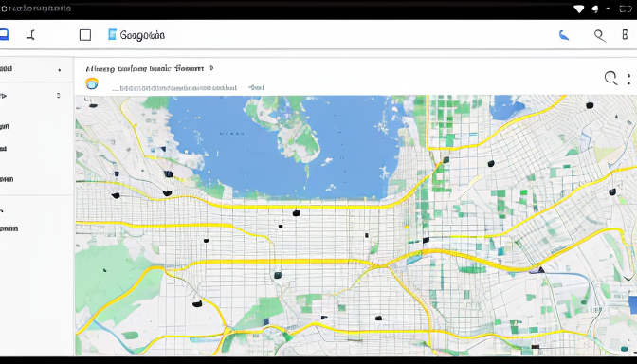This screenshot has height=364, width=637.
Task: Click the magnifier icon in the map header
Action: click(610, 78)
